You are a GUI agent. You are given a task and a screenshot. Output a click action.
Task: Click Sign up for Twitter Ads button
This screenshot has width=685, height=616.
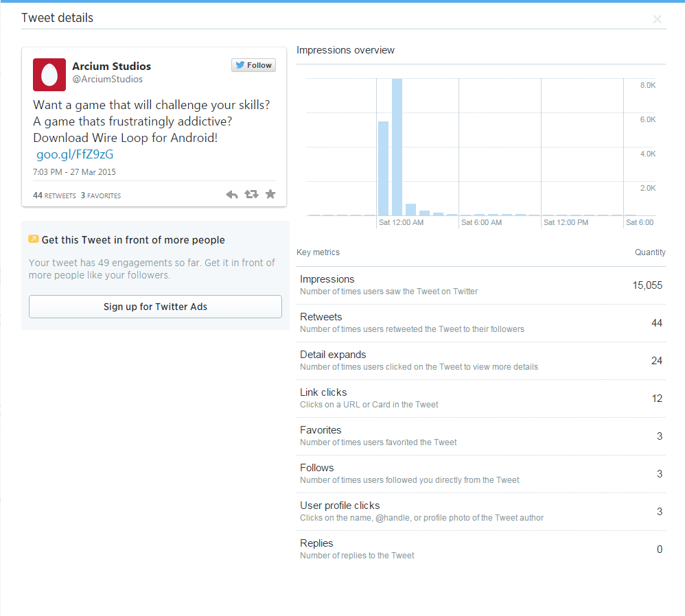click(x=155, y=307)
